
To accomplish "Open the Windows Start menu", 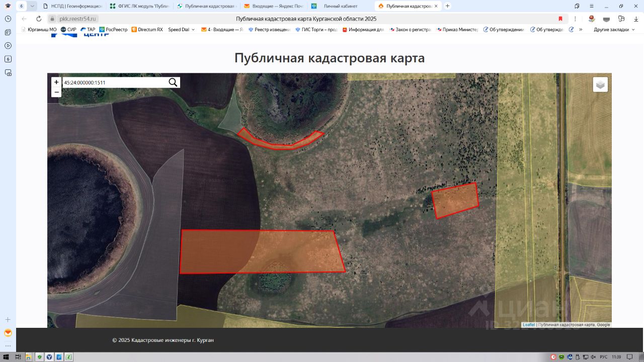I will (x=7, y=357).
